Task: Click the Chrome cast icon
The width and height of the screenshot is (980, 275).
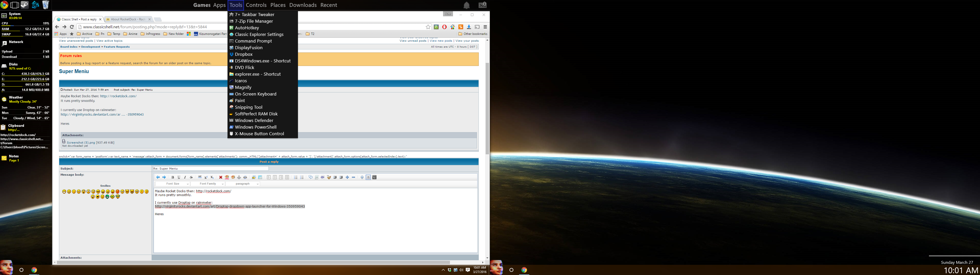Action: point(477,27)
